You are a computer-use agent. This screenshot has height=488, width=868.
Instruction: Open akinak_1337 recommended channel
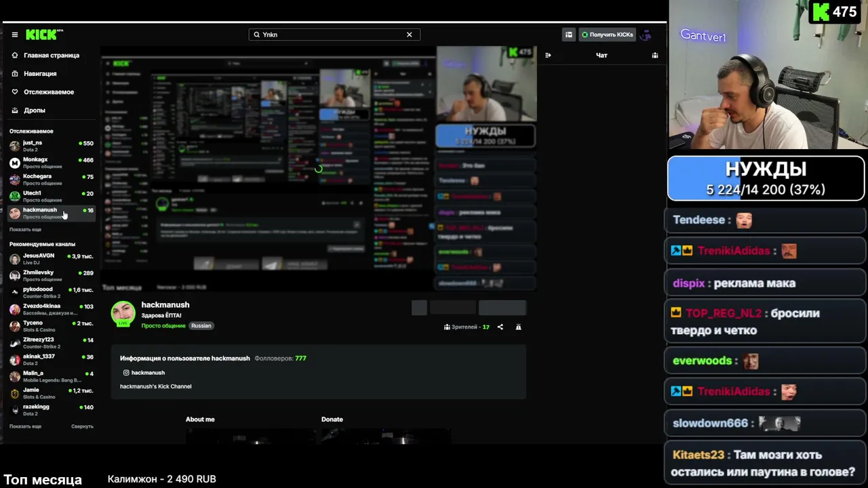pyautogui.click(x=52, y=359)
